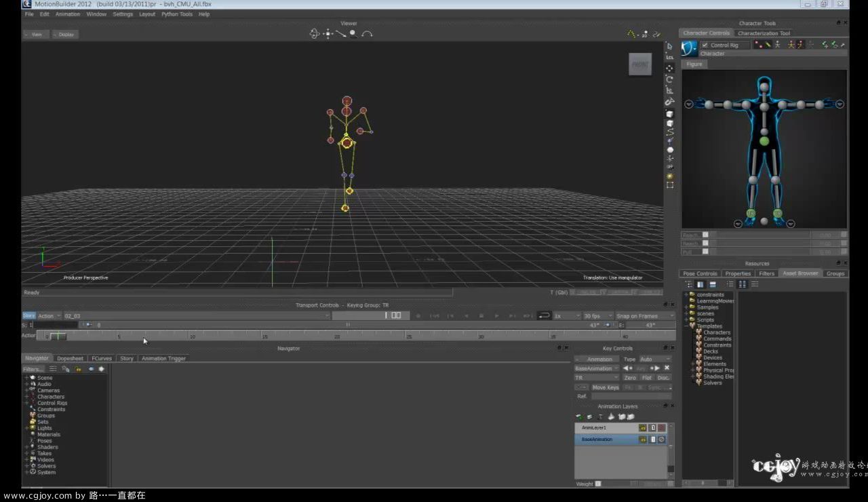
Task: Toggle the Story mode button in transport
Action: coord(28,315)
